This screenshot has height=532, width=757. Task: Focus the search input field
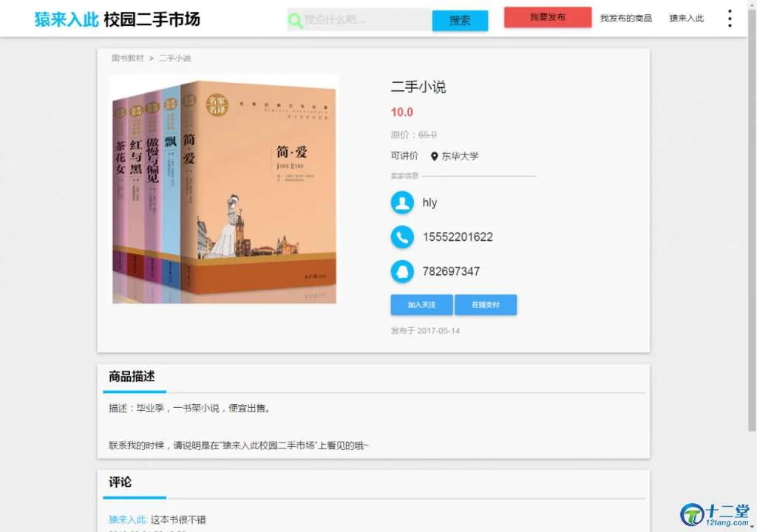pyautogui.click(x=367, y=20)
